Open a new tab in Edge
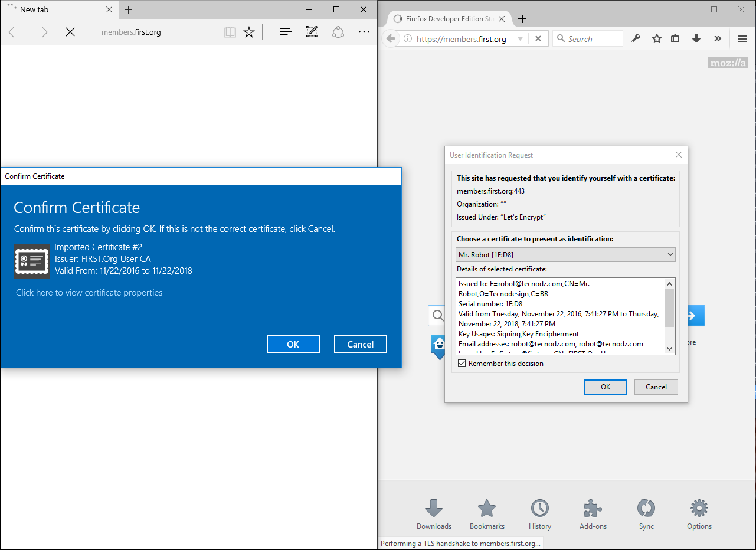Image resolution: width=756 pixels, height=550 pixels. click(x=129, y=9)
